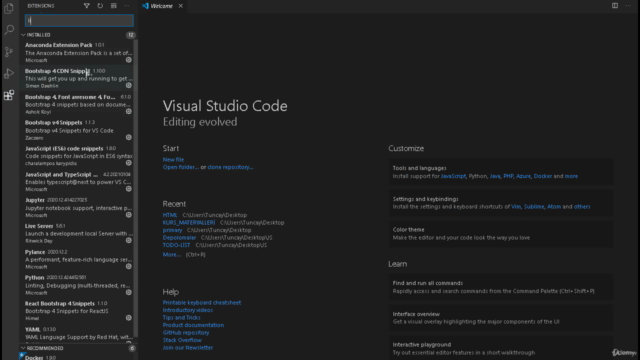Manage gear for Jupyter extension
The image size is (640, 360).
tap(129, 215)
